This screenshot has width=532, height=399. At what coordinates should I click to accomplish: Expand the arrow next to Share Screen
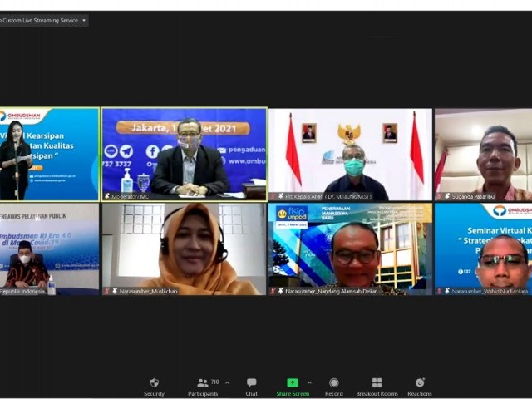coord(310,383)
